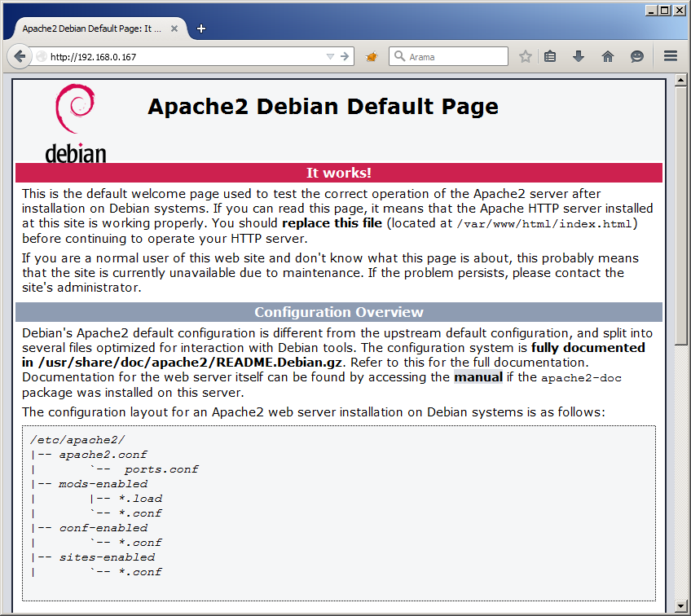Click the site identity globe icon
Screen dimensions: 691x616
point(42,56)
